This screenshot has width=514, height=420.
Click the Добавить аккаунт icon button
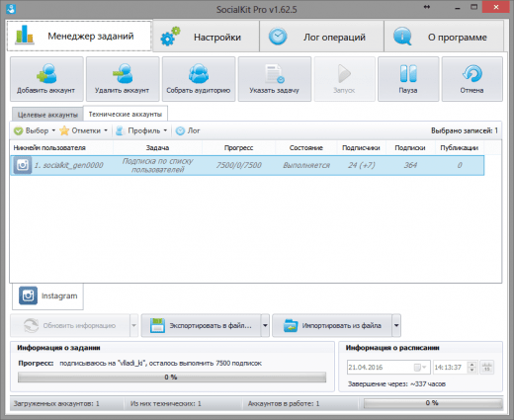click(46, 79)
